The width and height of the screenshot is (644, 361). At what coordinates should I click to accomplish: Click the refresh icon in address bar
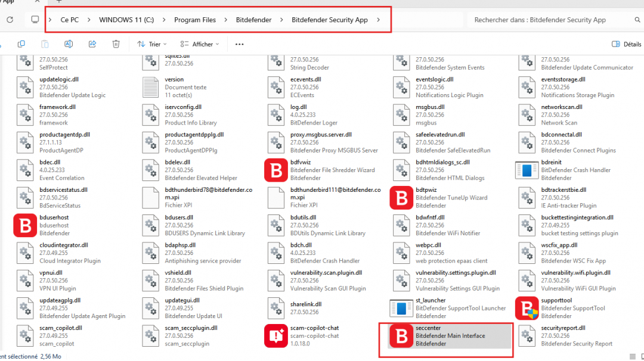coord(10,20)
